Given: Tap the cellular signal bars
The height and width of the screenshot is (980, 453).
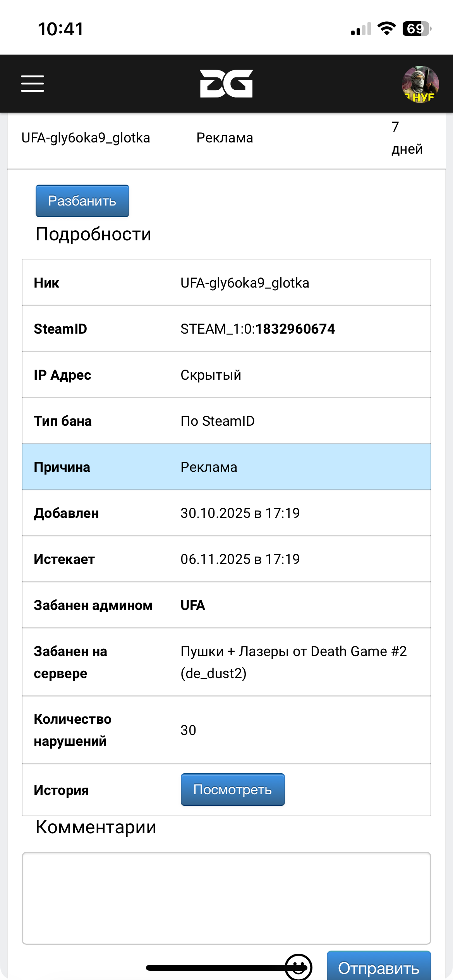Looking at the screenshot, I should pyautogui.click(x=361, y=29).
